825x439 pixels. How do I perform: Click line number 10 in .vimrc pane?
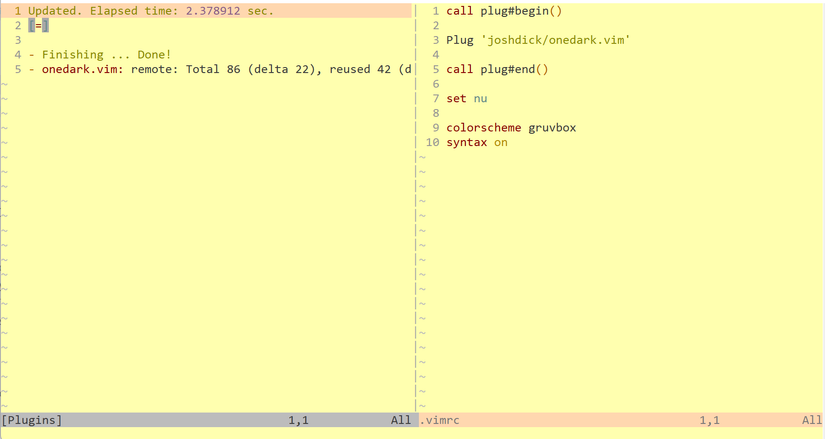[432, 143]
